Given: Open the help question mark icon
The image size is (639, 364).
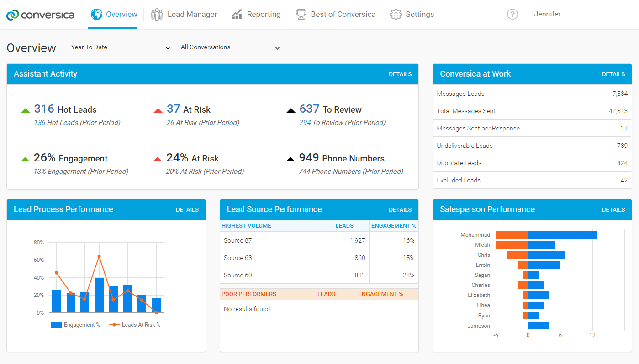Looking at the screenshot, I should pyautogui.click(x=512, y=14).
